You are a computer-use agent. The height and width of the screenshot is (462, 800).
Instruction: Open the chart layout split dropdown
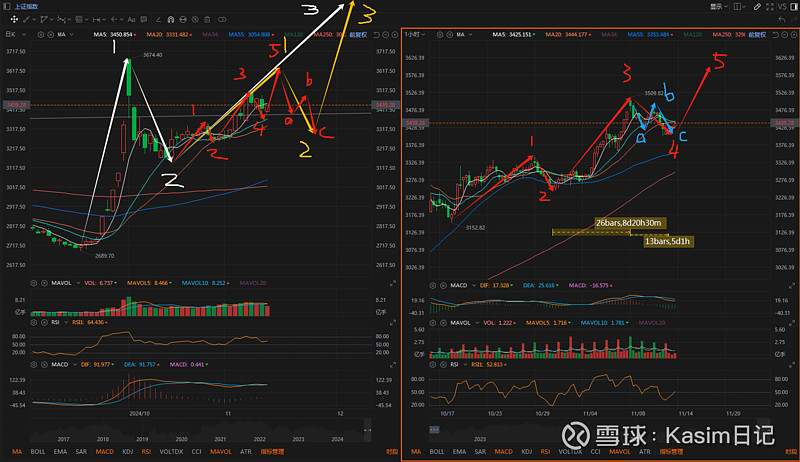740,6
